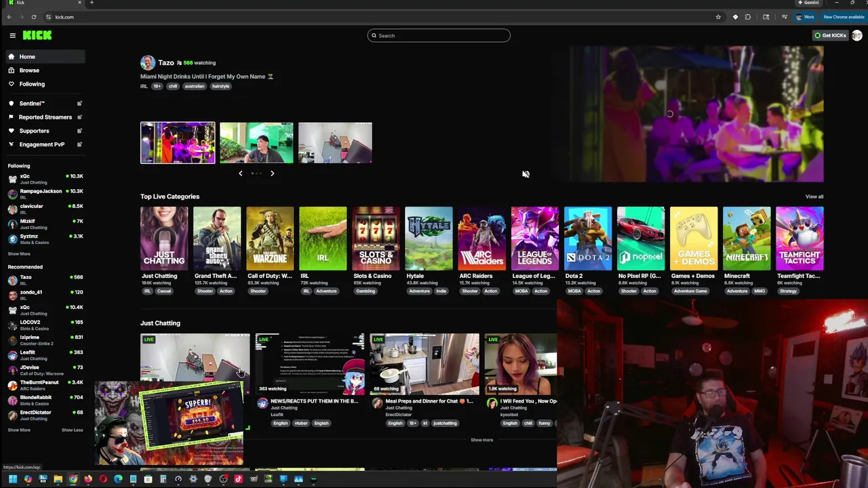Open Supporters in the sidebar

[x=34, y=131]
